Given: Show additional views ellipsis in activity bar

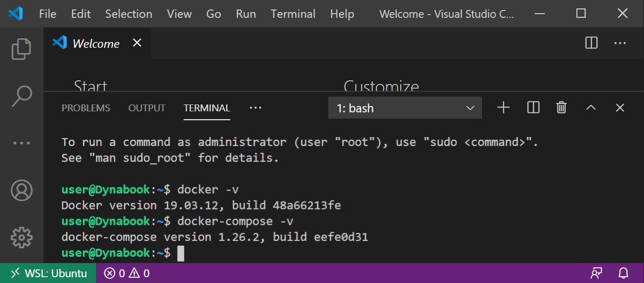Looking at the screenshot, I should pyautogui.click(x=22, y=143).
